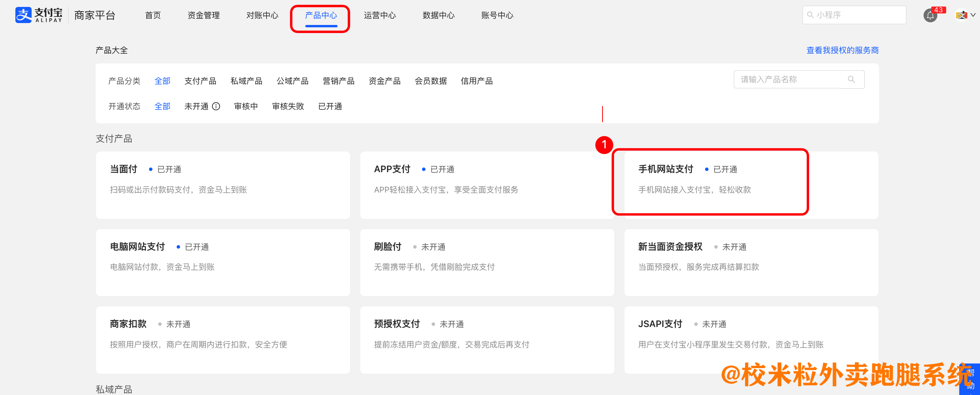Filter status by 审核中
Screen dimensions: 980x395
(x=246, y=106)
